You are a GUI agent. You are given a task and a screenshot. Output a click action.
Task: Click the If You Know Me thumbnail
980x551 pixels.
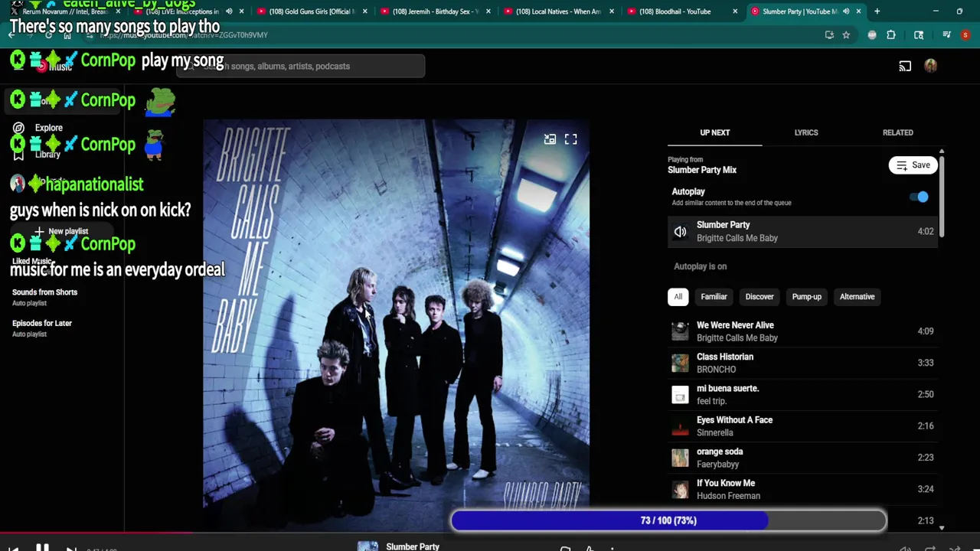[680, 489]
